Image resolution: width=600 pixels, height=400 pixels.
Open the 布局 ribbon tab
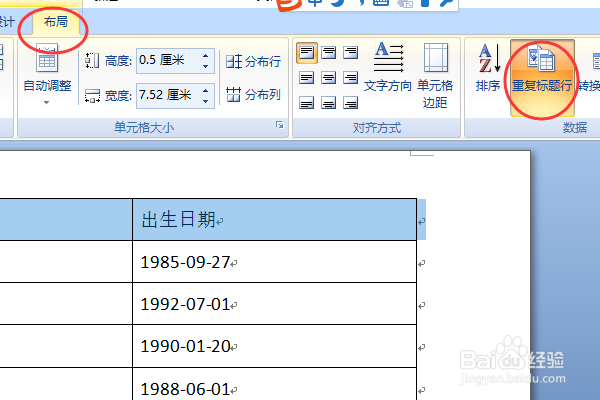(x=56, y=22)
